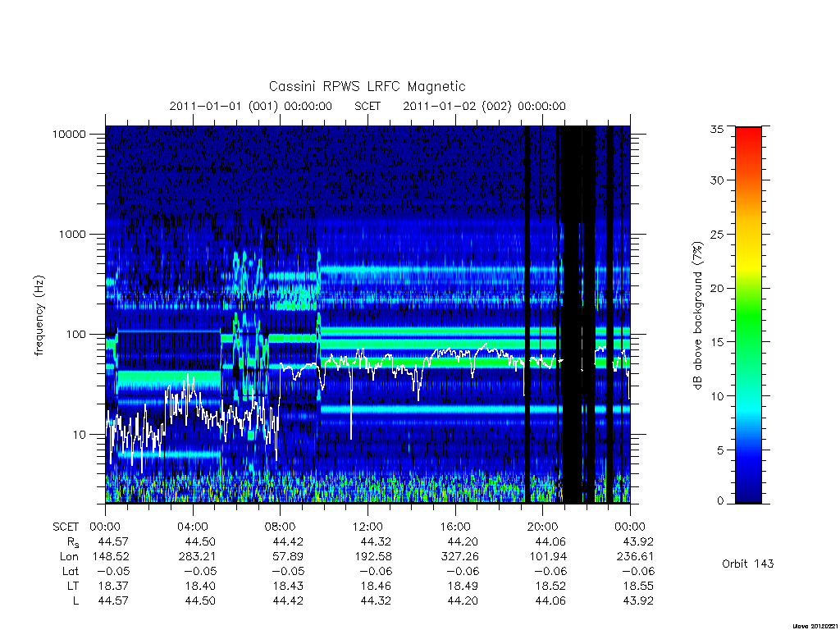Image resolution: width=840 pixels, height=630 pixels.
Task: Click the 20 label on color scale
Action: click(717, 288)
